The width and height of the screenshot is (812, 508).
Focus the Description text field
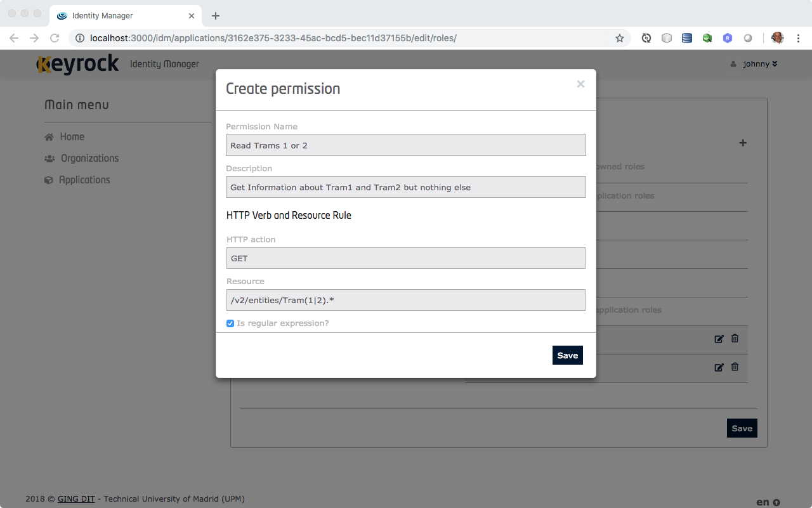pyautogui.click(x=406, y=187)
